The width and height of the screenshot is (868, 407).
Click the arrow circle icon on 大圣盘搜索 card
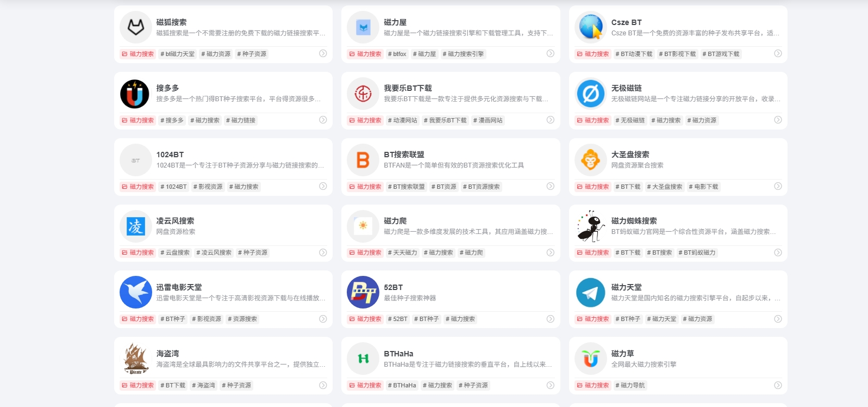pyautogui.click(x=778, y=186)
